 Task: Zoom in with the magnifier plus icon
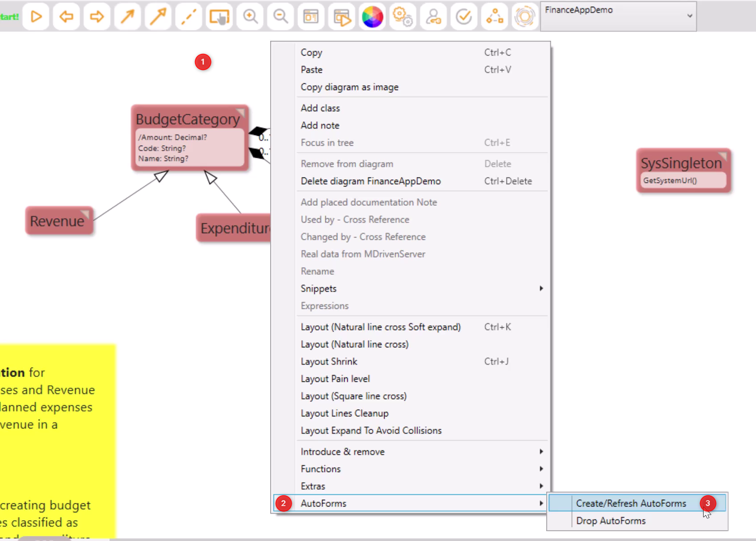coord(250,17)
